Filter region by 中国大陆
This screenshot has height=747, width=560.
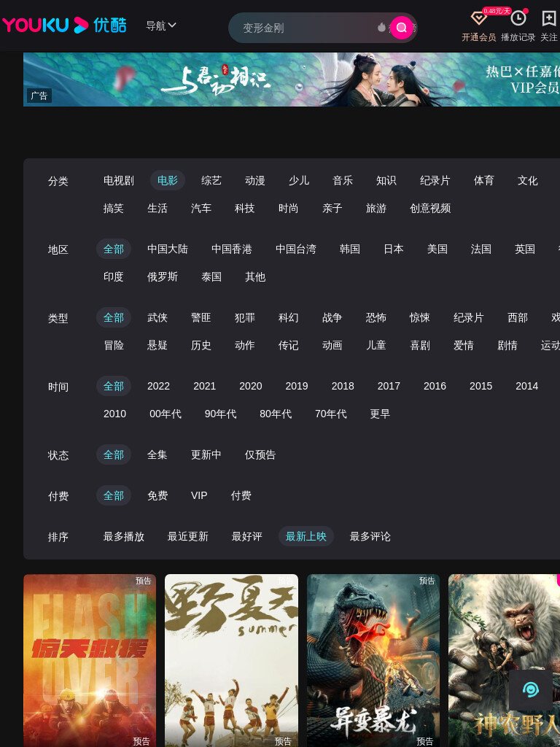pyautogui.click(x=168, y=249)
